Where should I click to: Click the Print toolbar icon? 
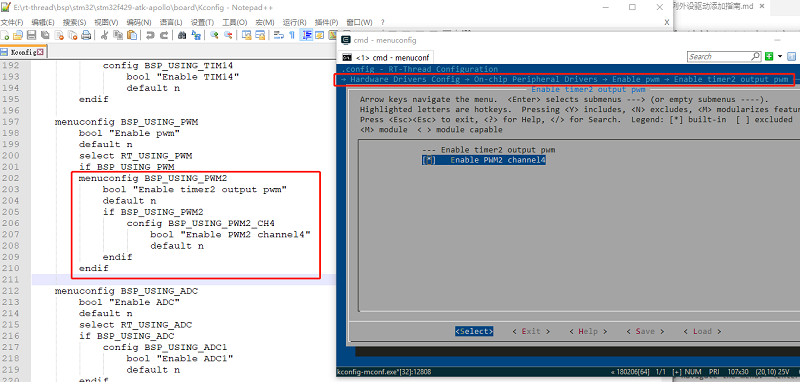(x=86, y=35)
